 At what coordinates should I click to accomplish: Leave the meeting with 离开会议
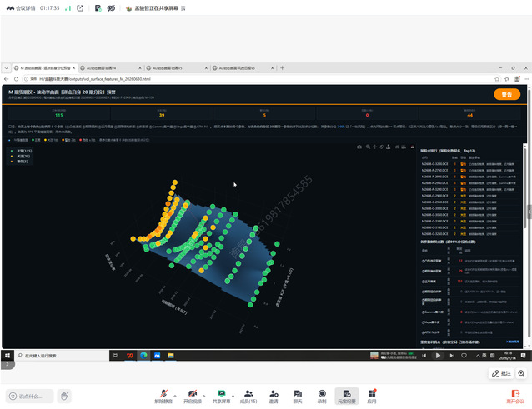click(x=515, y=397)
